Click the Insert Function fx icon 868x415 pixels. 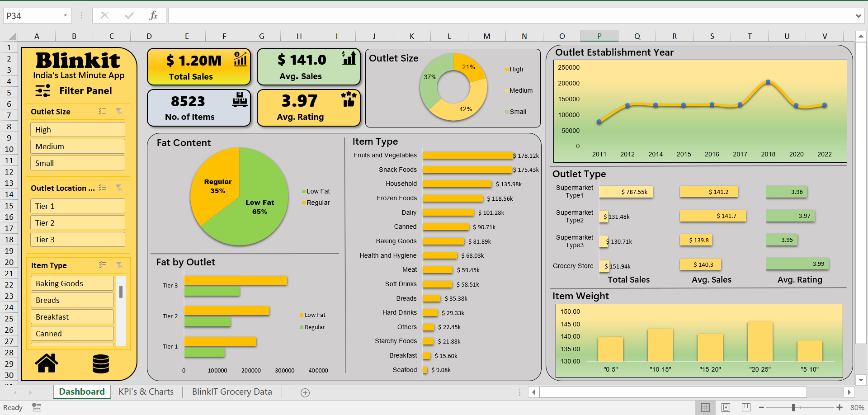pos(153,16)
